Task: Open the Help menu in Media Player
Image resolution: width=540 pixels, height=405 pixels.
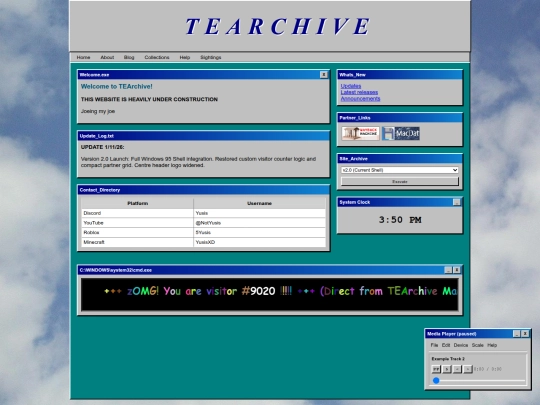Action: pyautogui.click(x=492, y=345)
